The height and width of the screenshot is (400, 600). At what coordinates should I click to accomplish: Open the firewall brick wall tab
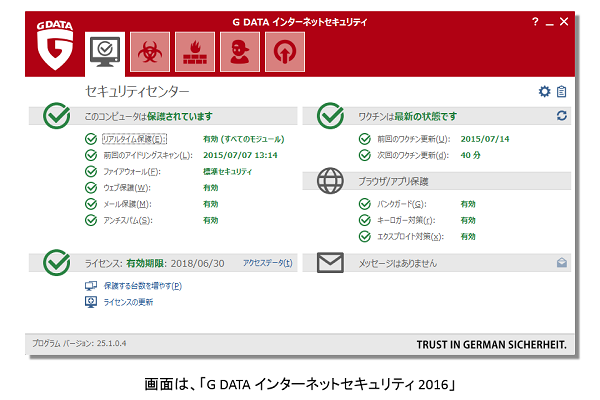[x=194, y=50]
